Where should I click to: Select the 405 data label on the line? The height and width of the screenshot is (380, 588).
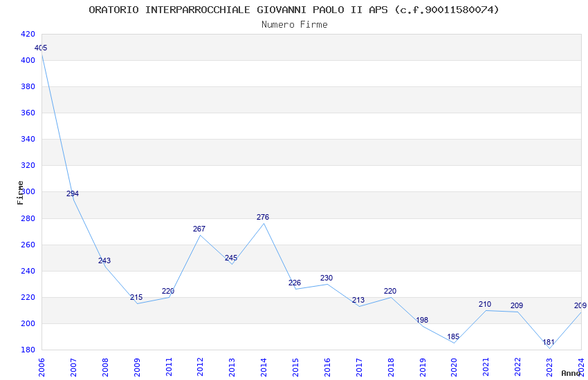tap(41, 48)
